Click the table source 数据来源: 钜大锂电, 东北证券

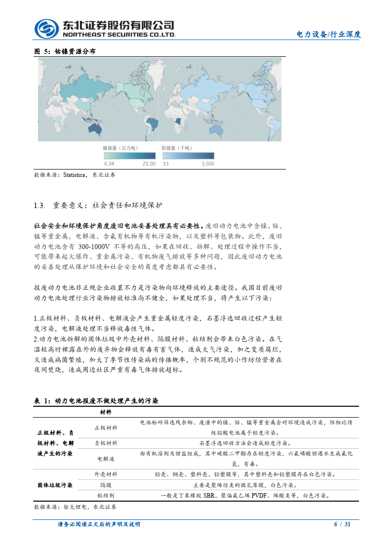(75, 507)
